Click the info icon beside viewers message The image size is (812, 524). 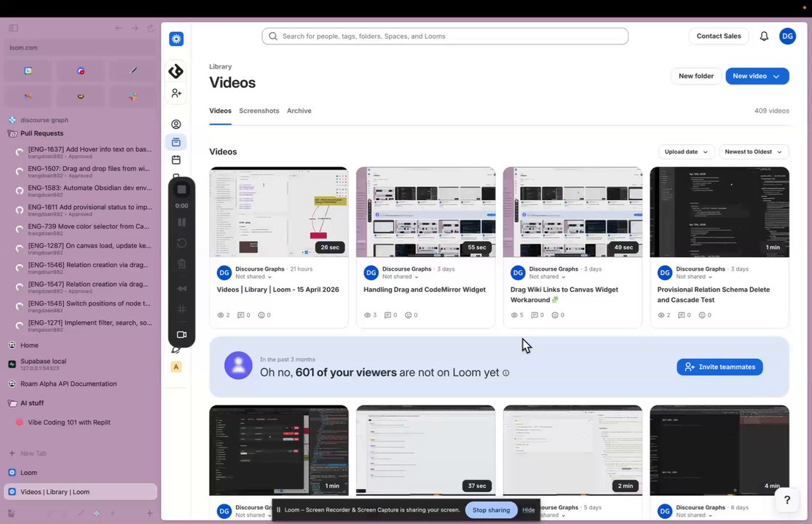pyautogui.click(x=506, y=373)
